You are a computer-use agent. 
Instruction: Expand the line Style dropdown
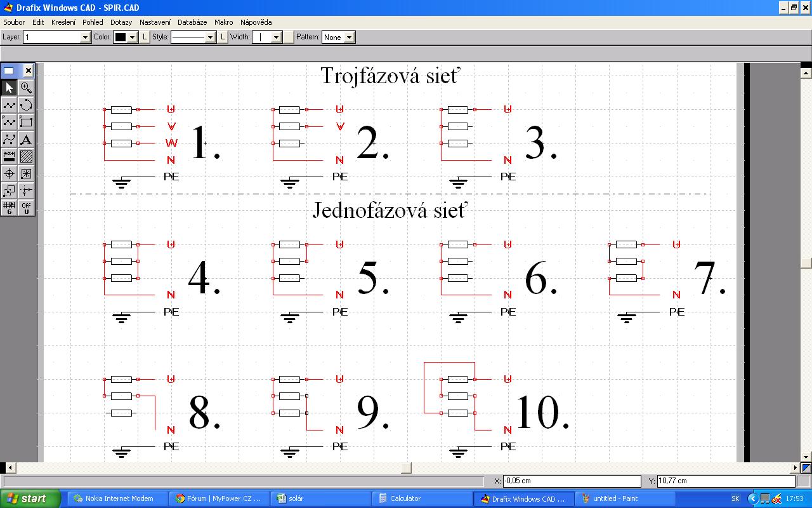(211, 37)
